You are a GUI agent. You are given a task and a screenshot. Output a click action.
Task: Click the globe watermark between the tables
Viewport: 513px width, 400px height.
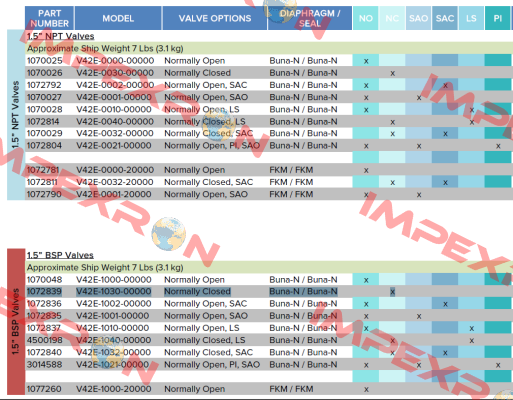[168, 234]
